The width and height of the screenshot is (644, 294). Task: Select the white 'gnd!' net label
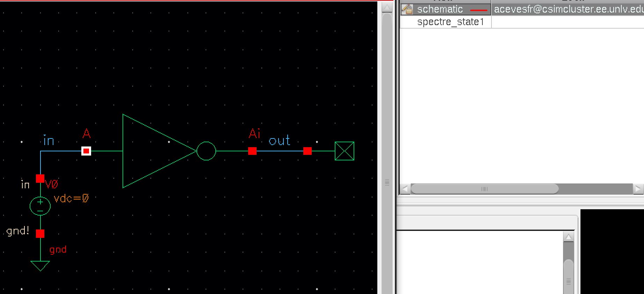[x=18, y=231]
